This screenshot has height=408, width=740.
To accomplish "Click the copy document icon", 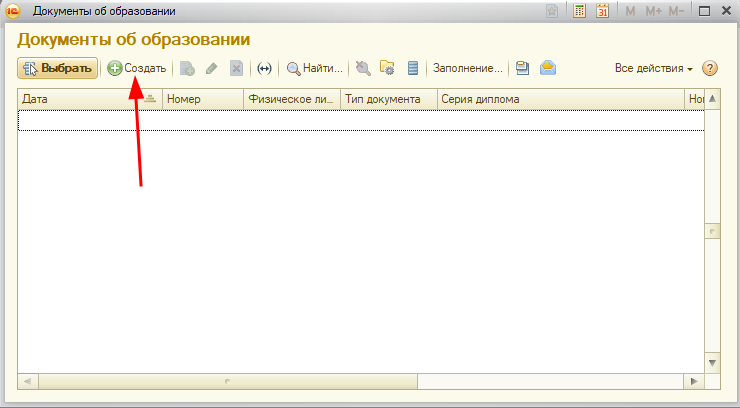I will (187, 68).
